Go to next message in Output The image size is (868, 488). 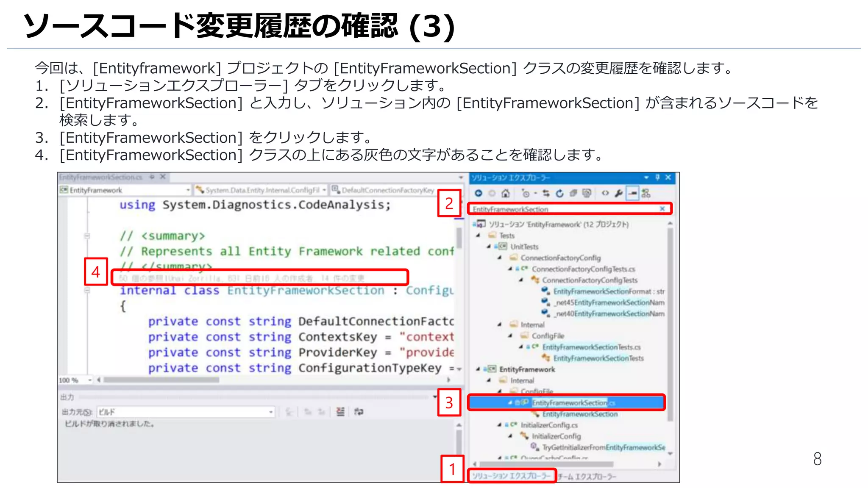322,412
